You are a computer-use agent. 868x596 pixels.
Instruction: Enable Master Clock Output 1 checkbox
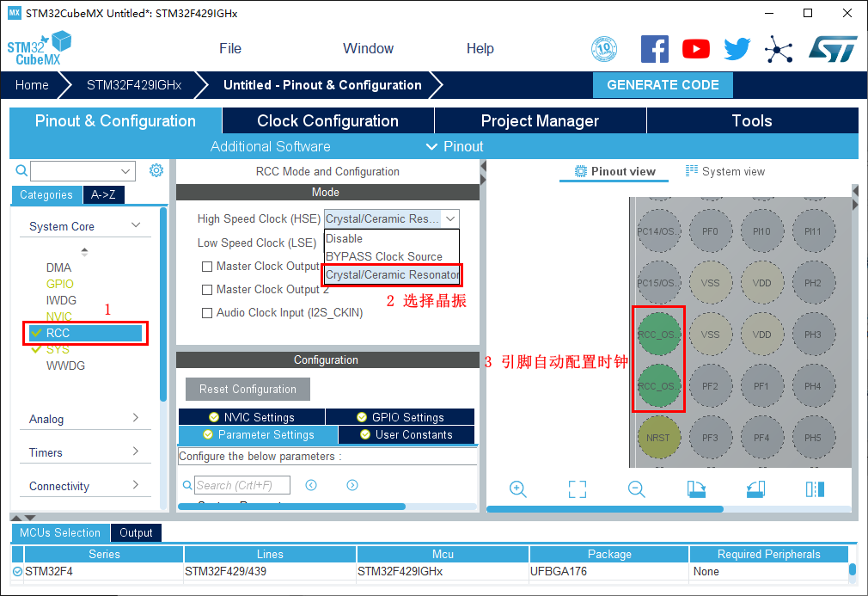[x=207, y=267]
